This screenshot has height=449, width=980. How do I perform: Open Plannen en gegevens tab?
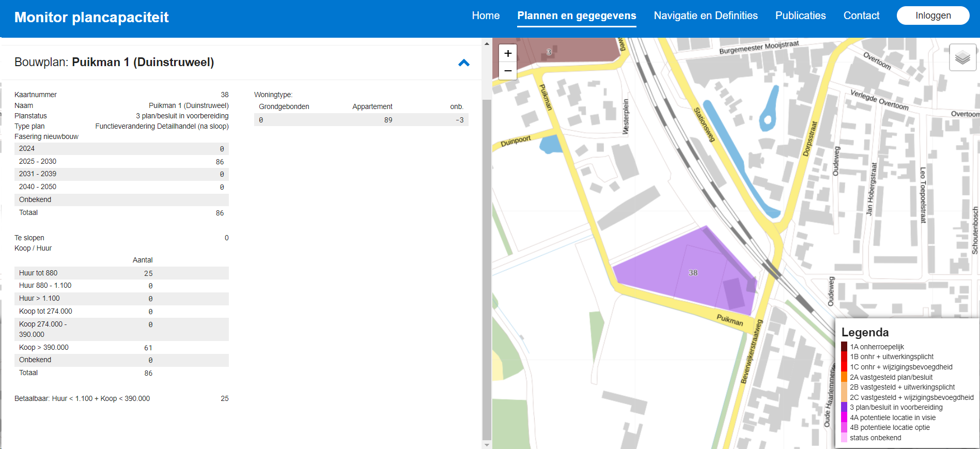click(x=577, y=16)
